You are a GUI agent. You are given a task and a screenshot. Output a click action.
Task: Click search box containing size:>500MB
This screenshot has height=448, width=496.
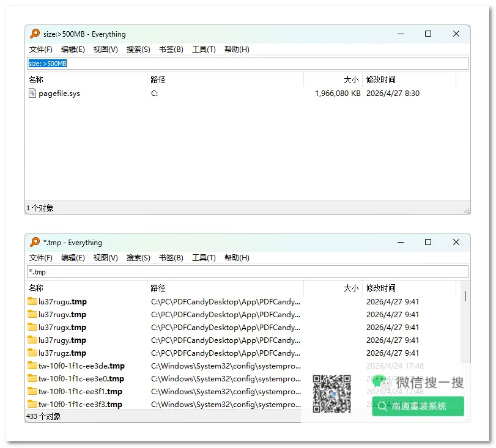coord(248,63)
